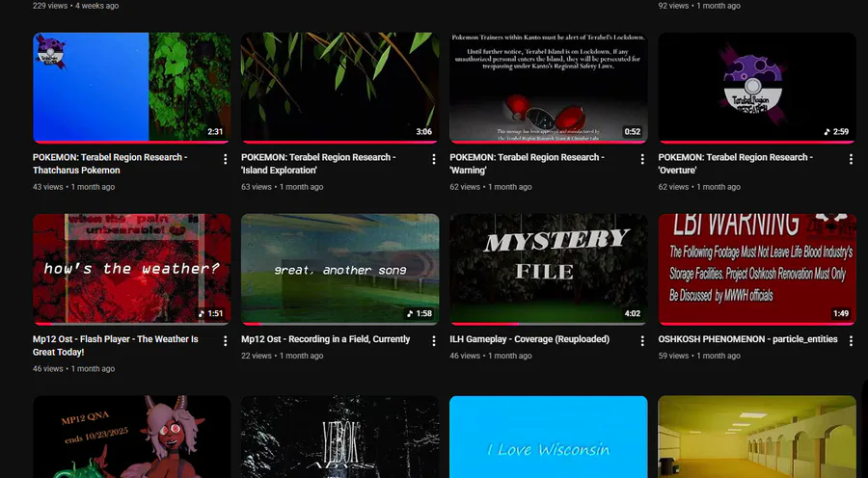Open the Terabel lockdown warning thumbnail

pyautogui.click(x=549, y=88)
